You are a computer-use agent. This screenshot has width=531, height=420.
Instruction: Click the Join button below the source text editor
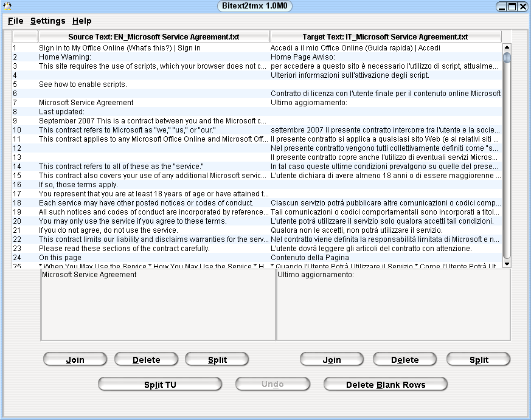tap(75, 359)
